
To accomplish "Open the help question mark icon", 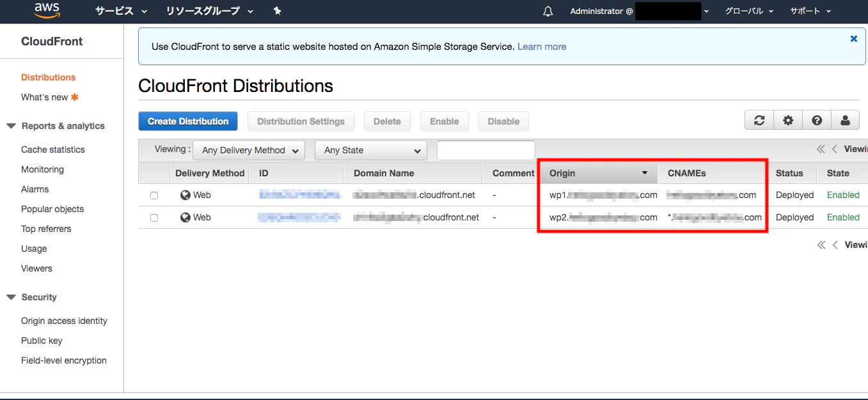I will coord(817,120).
